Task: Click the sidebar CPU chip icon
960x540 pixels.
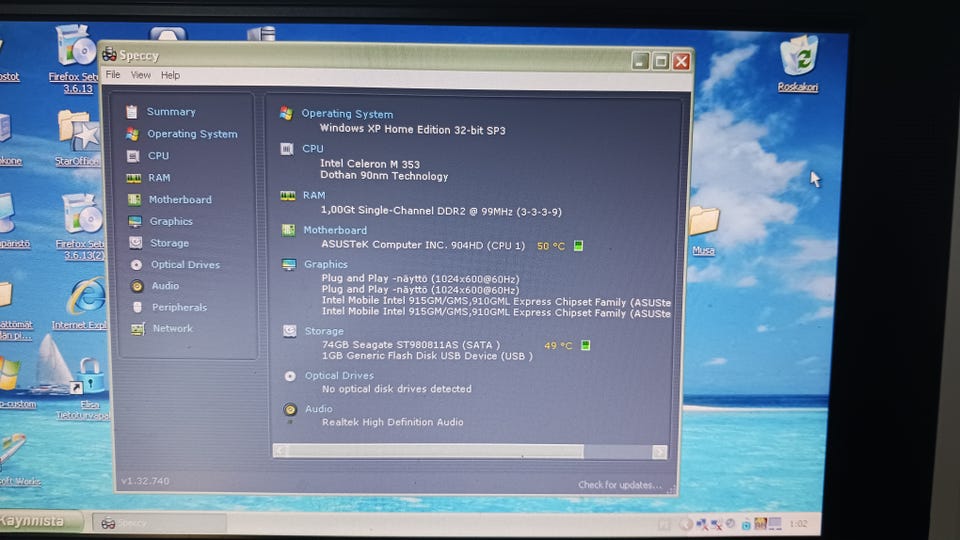Action: [133, 156]
